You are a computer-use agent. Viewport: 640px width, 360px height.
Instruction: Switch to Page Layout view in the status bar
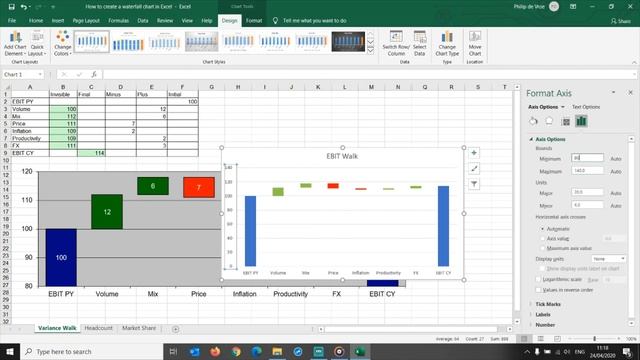coord(540,339)
